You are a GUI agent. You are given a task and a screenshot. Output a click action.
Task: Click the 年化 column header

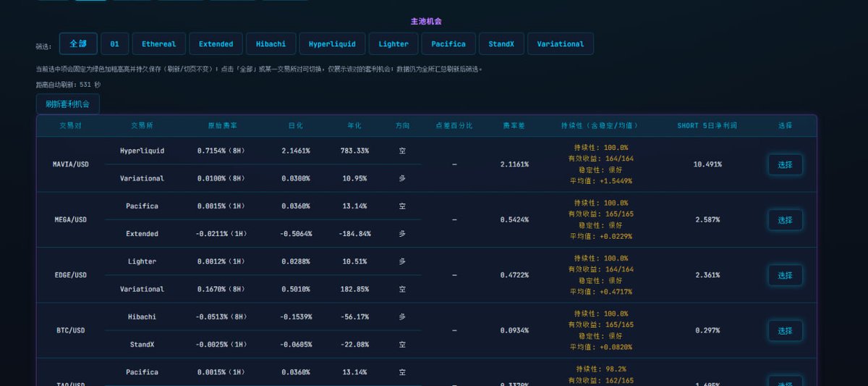[354, 125]
